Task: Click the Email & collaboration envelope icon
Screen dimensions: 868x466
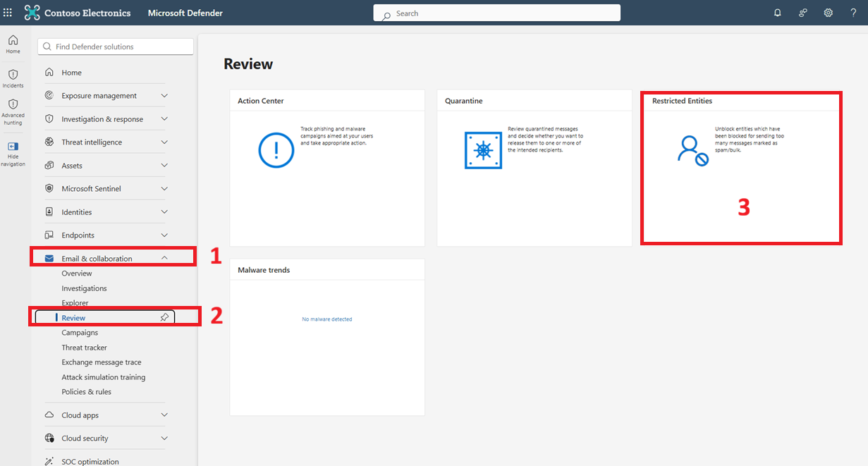Action: point(49,259)
